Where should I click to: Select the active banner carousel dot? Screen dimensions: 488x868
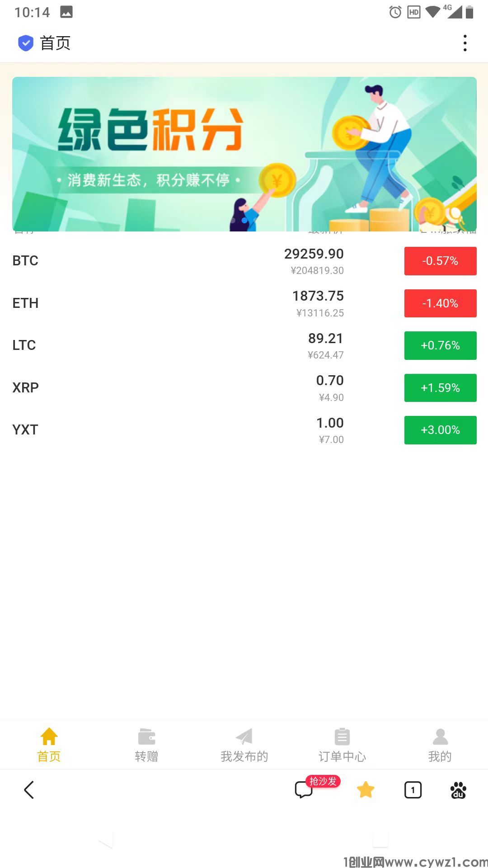click(x=244, y=221)
